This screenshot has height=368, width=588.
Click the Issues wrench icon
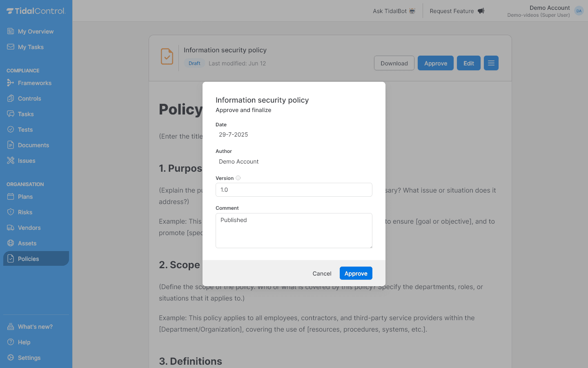pyautogui.click(x=10, y=160)
